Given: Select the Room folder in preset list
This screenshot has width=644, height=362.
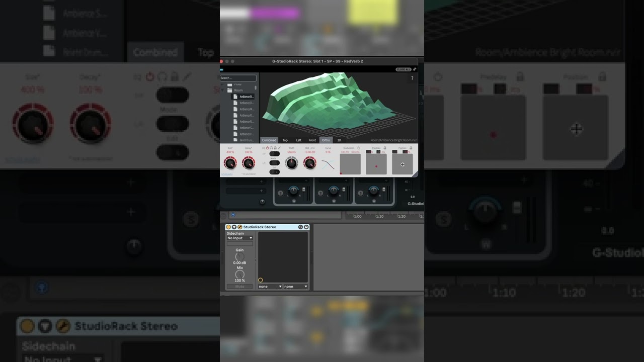Looking at the screenshot, I should pyautogui.click(x=235, y=90).
